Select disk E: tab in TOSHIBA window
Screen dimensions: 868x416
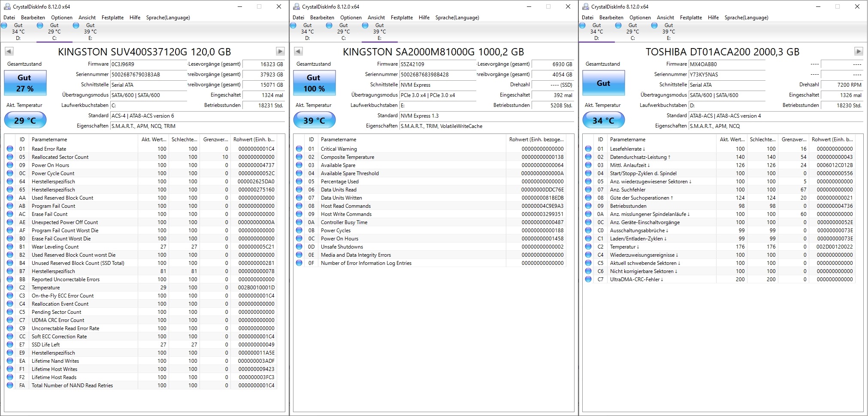coord(668,32)
